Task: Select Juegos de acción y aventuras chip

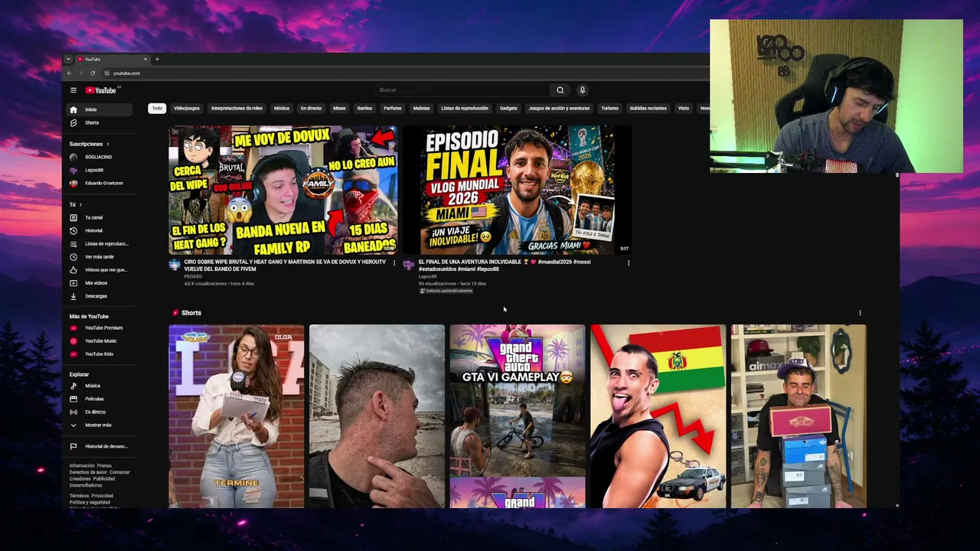Action: [559, 108]
